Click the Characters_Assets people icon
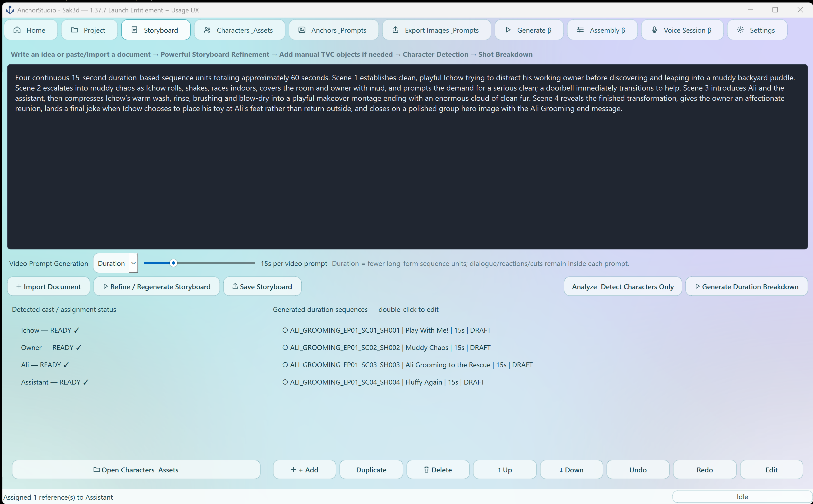This screenshot has width=813, height=504. click(207, 30)
